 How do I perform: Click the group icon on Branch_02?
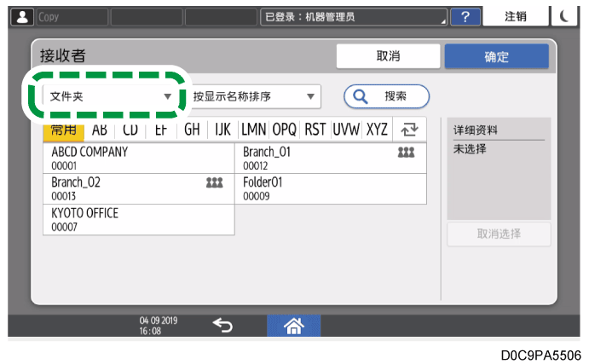coord(214,182)
